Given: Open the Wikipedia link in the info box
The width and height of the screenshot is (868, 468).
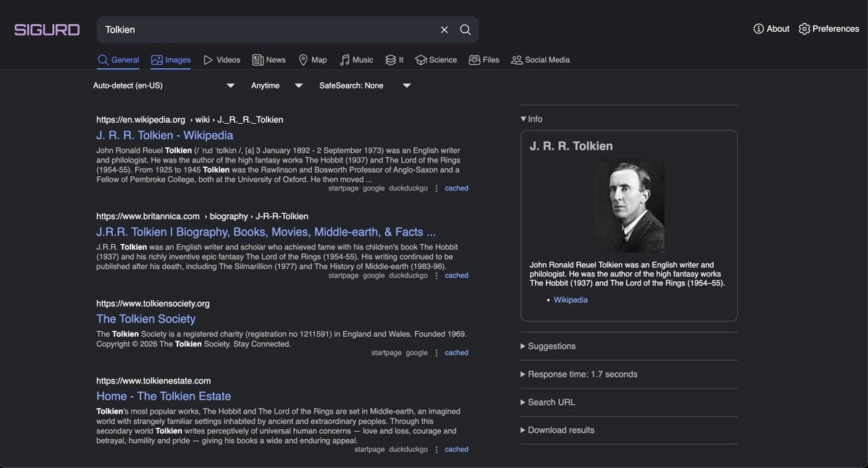Looking at the screenshot, I should [570, 300].
